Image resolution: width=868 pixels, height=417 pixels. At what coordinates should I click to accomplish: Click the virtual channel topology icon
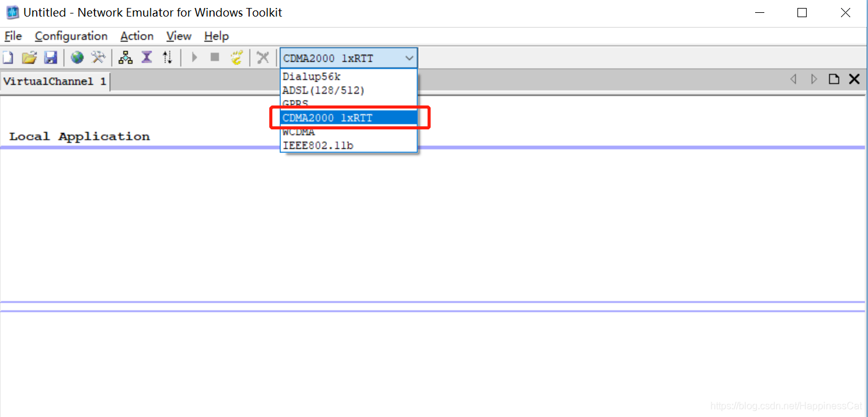[125, 56]
